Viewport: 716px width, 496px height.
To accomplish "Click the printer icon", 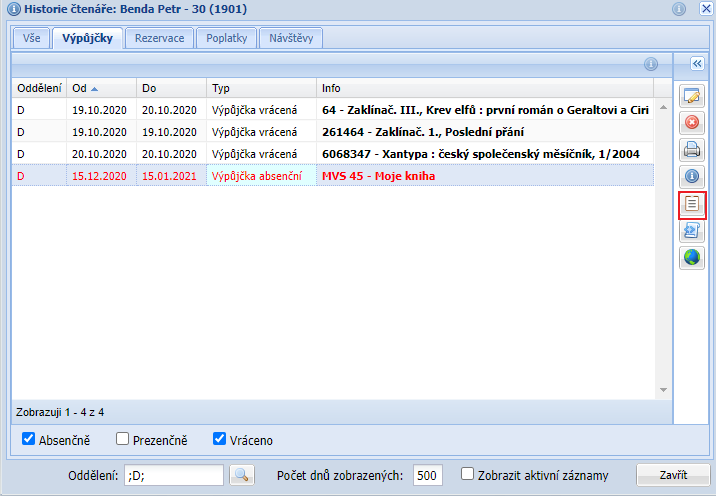I will click(x=692, y=151).
